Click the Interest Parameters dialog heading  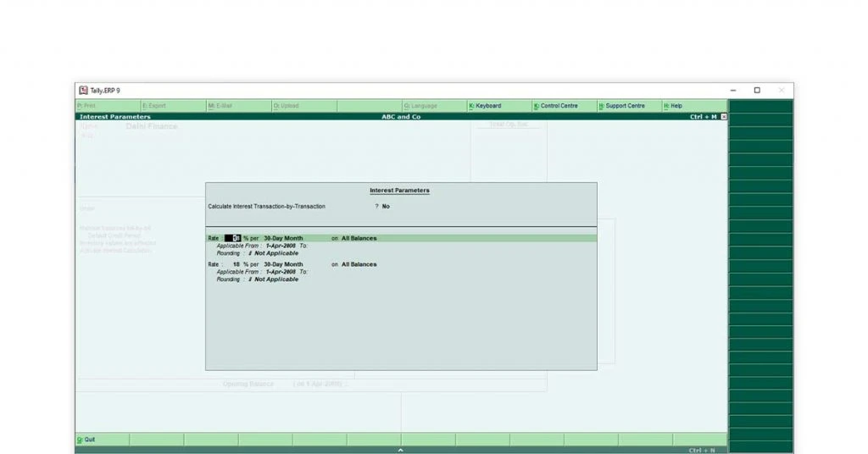400,191
